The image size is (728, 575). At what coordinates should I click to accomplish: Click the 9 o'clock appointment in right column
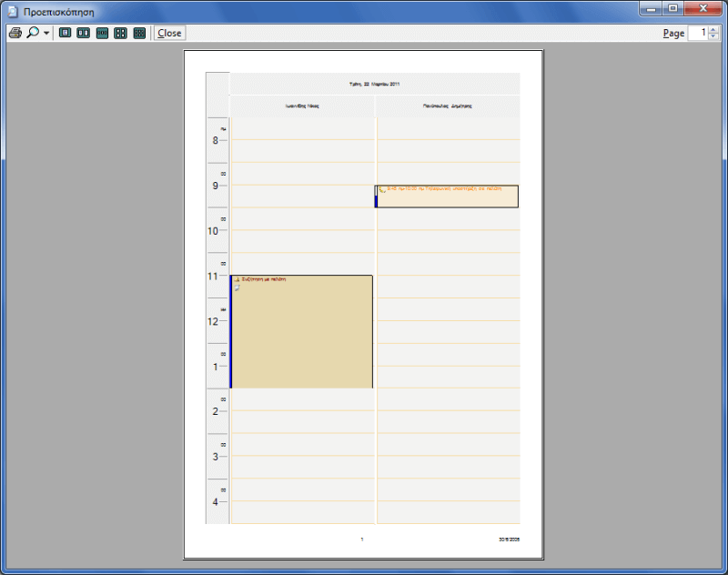tap(448, 197)
